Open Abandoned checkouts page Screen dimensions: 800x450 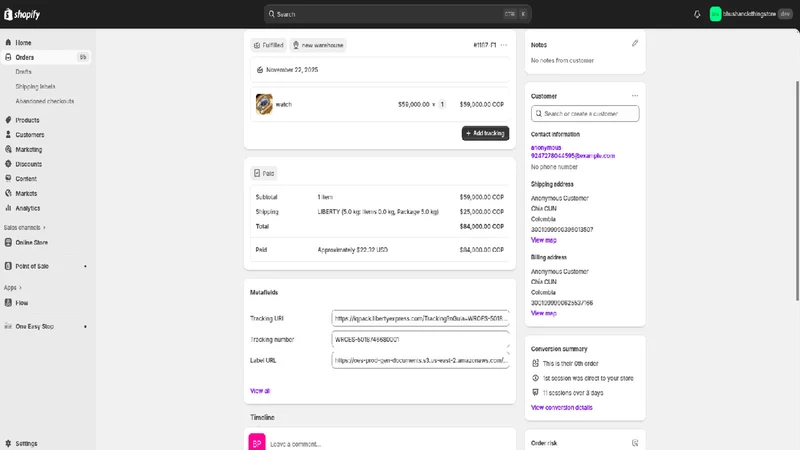[44, 101]
